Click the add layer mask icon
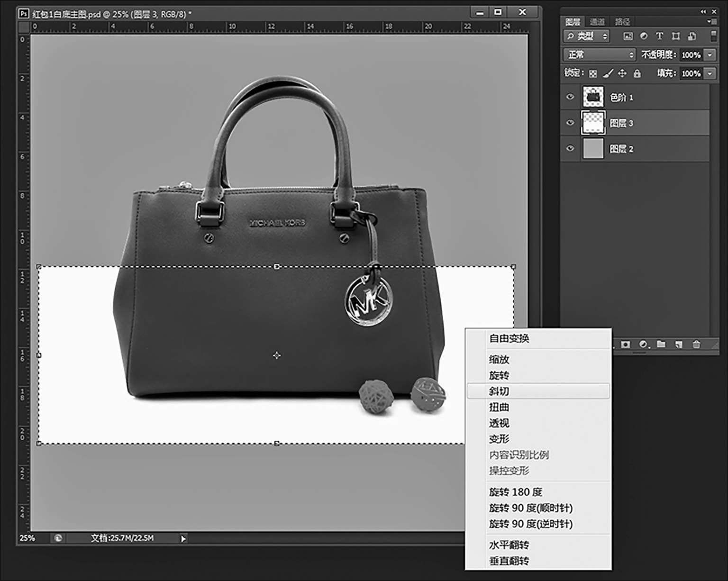The width and height of the screenshot is (728, 581). [x=626, y=345]
